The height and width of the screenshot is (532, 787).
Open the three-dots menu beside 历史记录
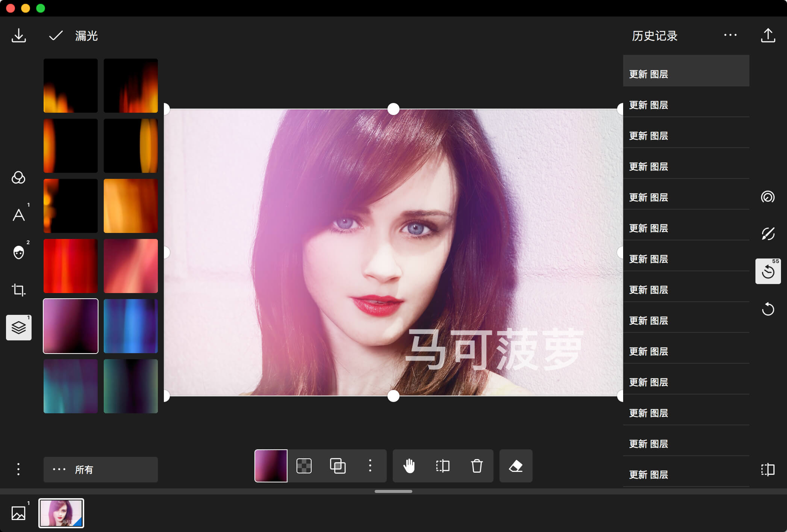730,35
